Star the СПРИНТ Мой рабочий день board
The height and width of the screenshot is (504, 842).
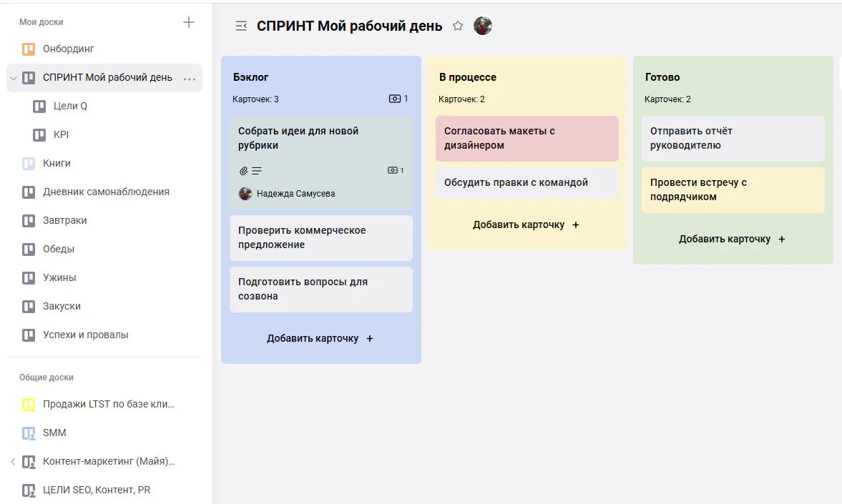(458, 26)
